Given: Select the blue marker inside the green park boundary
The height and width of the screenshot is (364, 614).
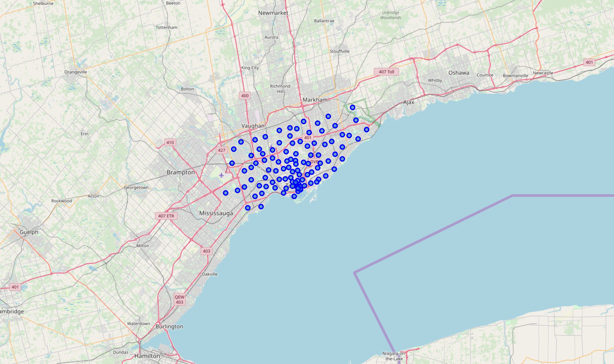Looking at the screenshot, I should [x=352, y=107].
